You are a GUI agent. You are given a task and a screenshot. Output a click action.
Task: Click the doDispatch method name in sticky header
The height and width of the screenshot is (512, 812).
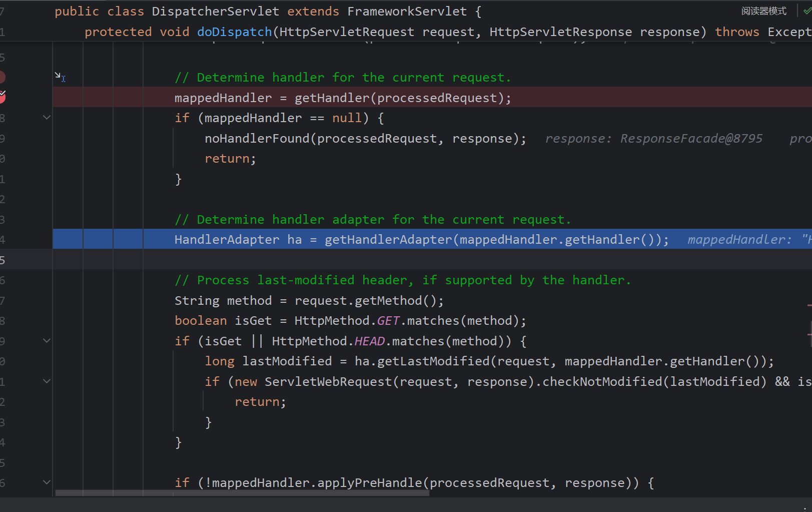[x=234, y=32]
